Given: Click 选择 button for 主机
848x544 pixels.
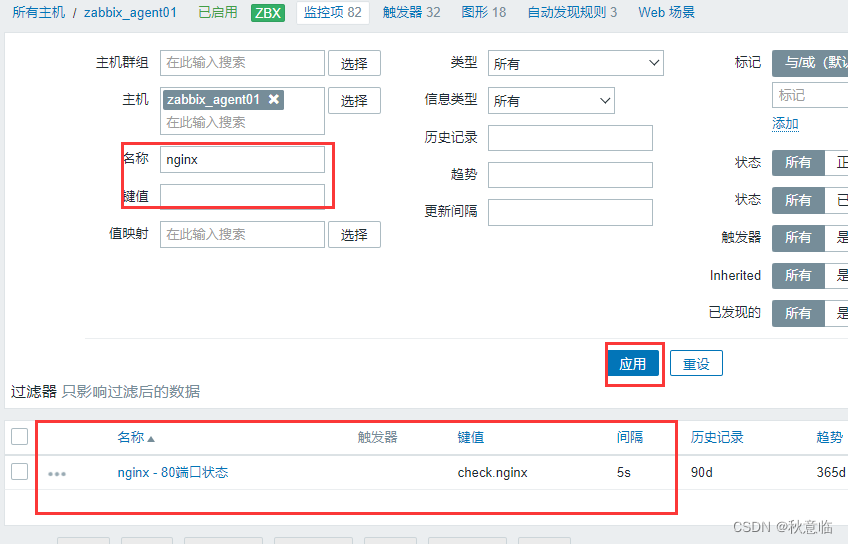Looking at the screenshot, I should [x=354, y=101].
